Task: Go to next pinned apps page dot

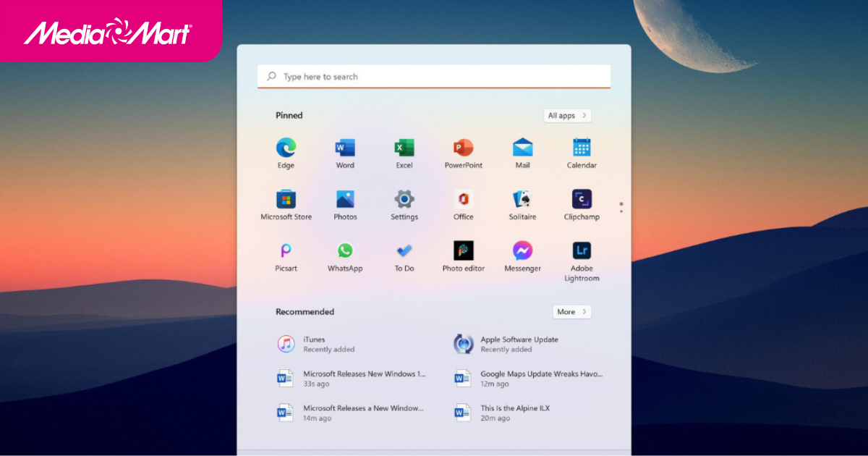Action: (621, 211)
